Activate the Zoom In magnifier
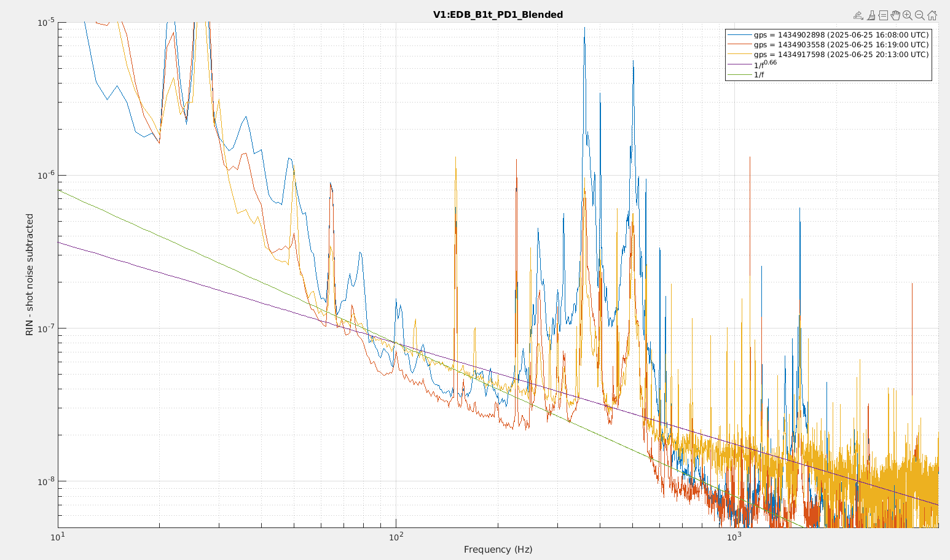The width and height of the screenshot is (950, 560). (x=908, y=15)
